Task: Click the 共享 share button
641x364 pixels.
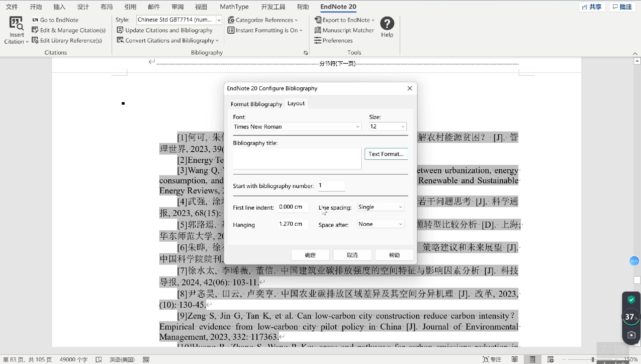Action: 592,7
